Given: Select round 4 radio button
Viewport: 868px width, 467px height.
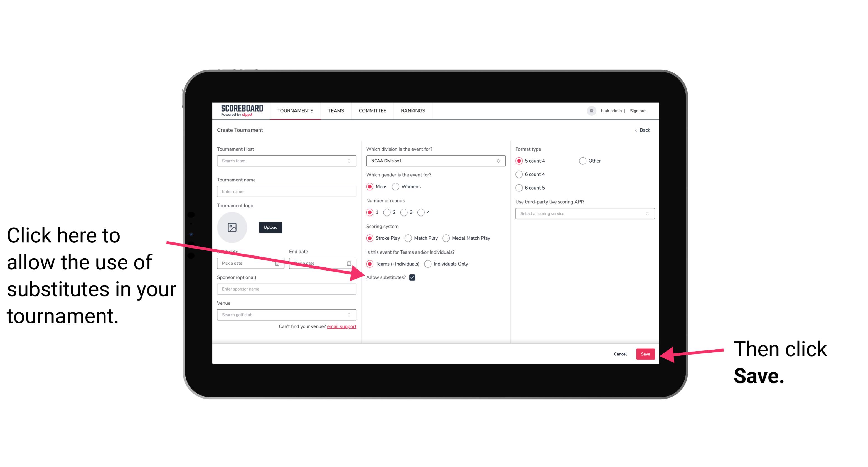Looking at the screenshot, I should (x=421, y=212).
